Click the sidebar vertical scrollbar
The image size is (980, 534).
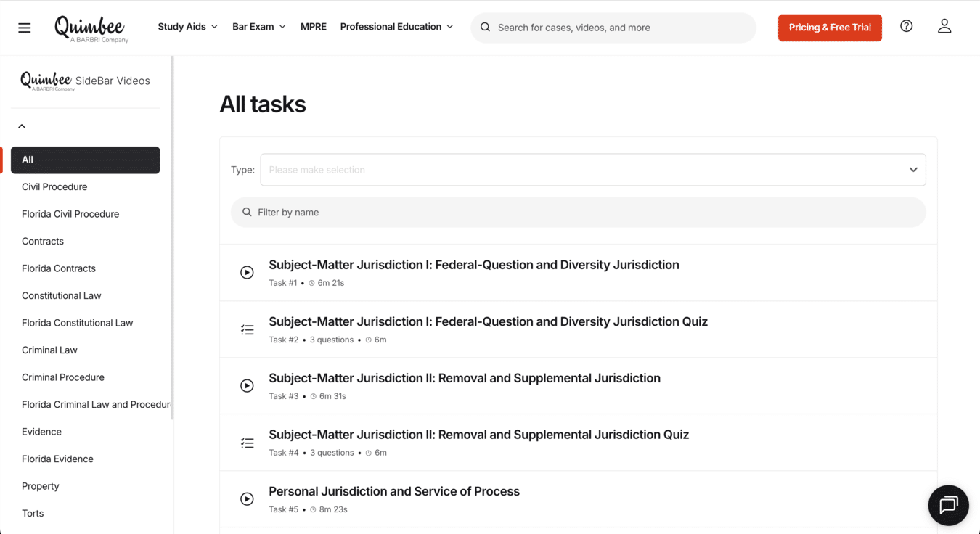pos(172,239)
